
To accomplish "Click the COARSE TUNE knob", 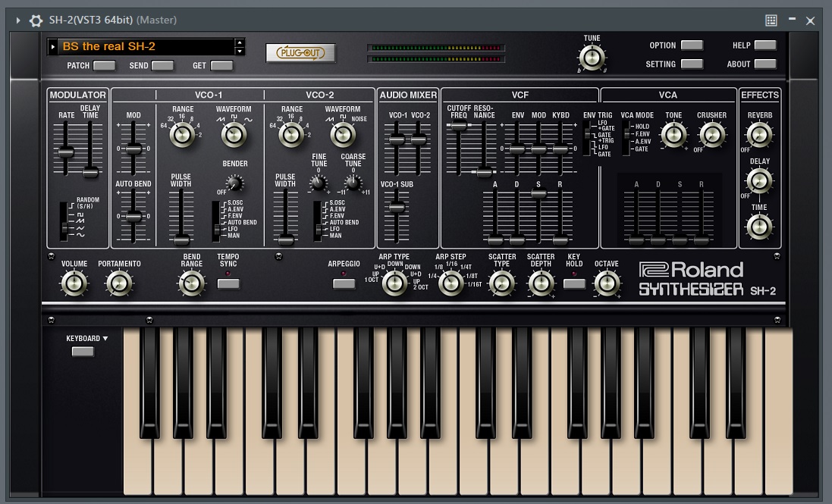I will point(353,183).
